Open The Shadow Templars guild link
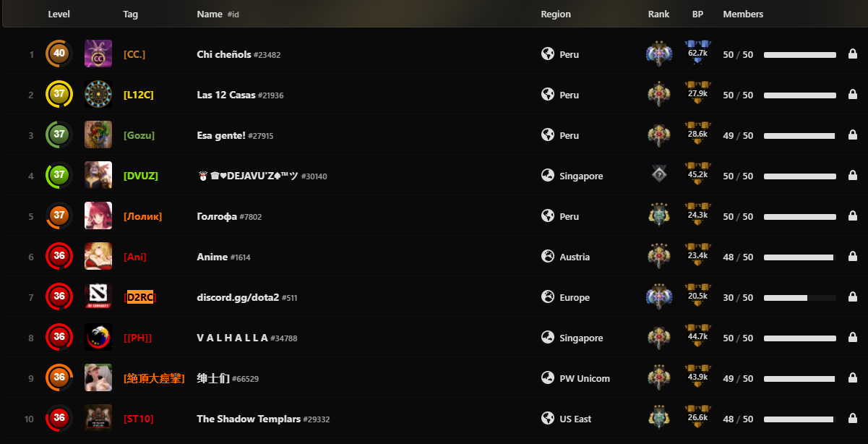This screenshot has width=868, height=444. [249, 419]
